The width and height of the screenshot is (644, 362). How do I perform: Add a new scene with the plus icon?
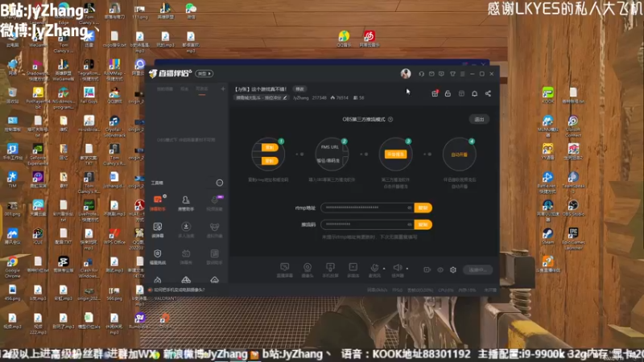coord(223,88)
